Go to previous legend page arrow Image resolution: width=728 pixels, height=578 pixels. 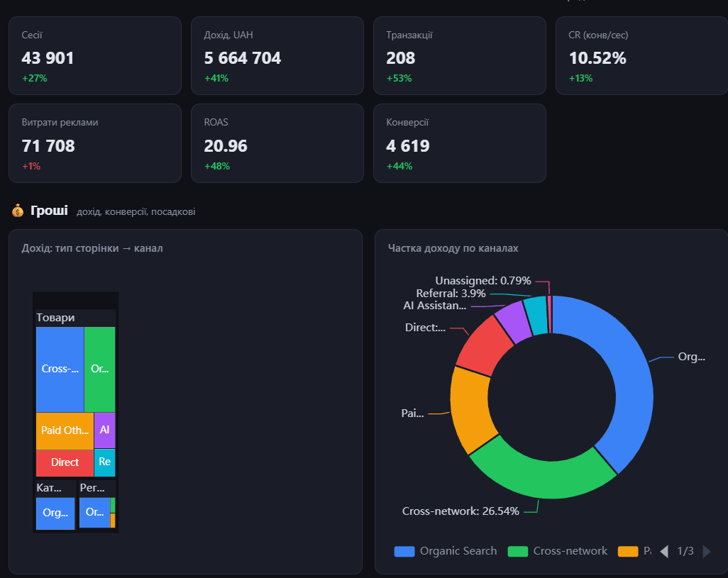point(664,551)
